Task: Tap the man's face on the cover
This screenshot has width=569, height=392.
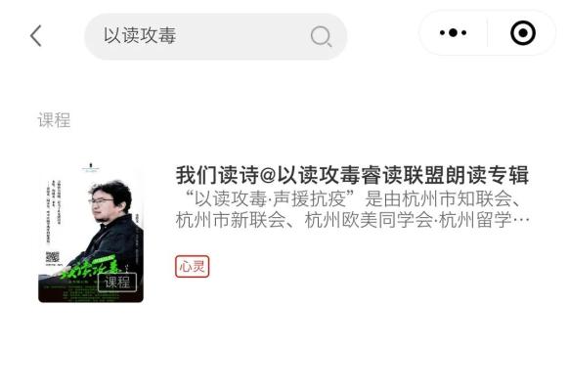Action: tap(103, 204)
